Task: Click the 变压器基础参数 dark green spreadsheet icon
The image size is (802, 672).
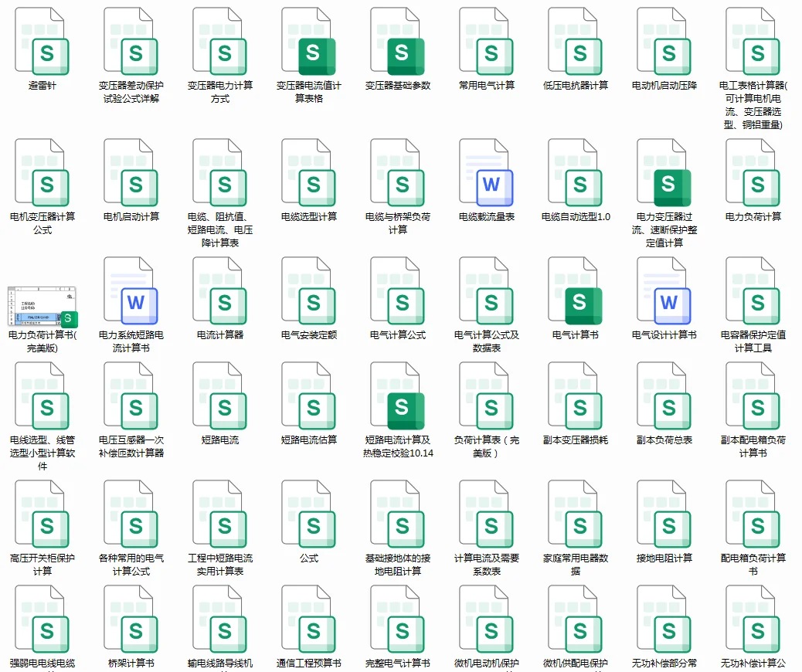Action: [398, 42]
